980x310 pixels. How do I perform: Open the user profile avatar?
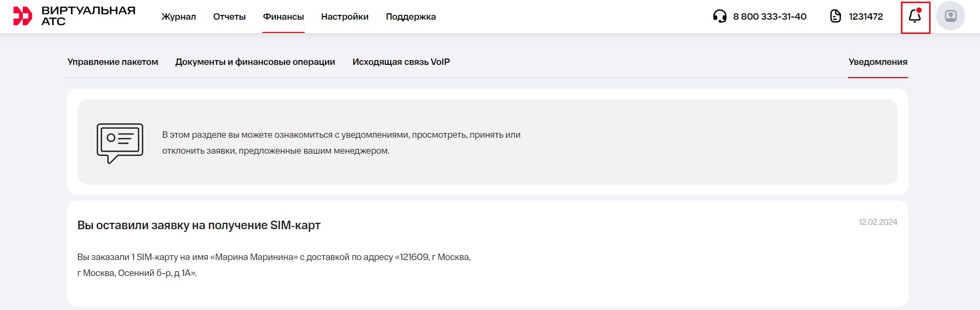[950, 16]
